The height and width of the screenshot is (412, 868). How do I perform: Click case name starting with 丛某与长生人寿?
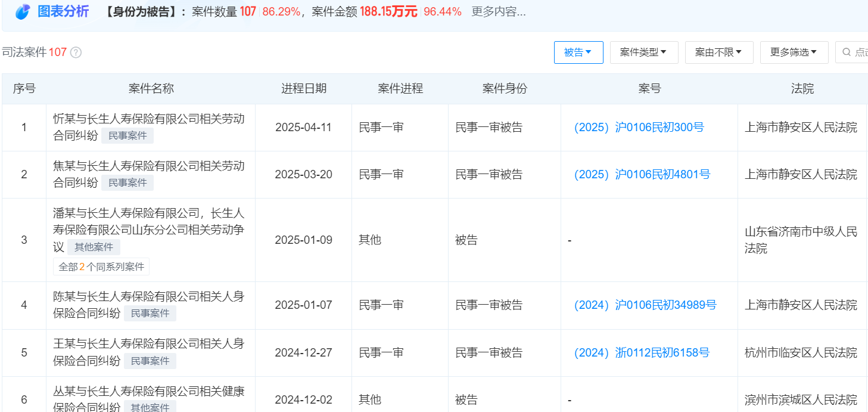tap(149, 399)
